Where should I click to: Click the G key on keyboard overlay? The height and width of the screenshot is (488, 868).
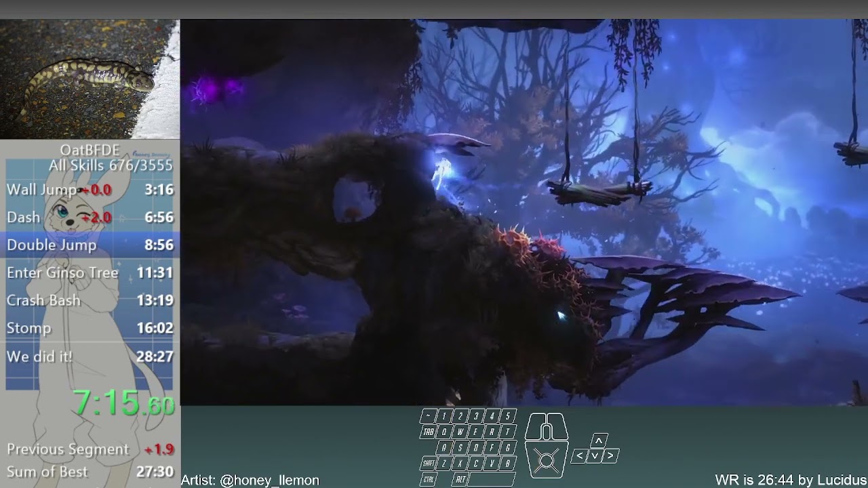click(508, 447)
